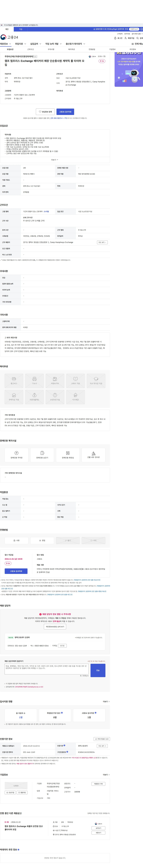Click the info icon beside 인증기관
The height and width of the screenshot is (868, 143).
coord(65,745)
